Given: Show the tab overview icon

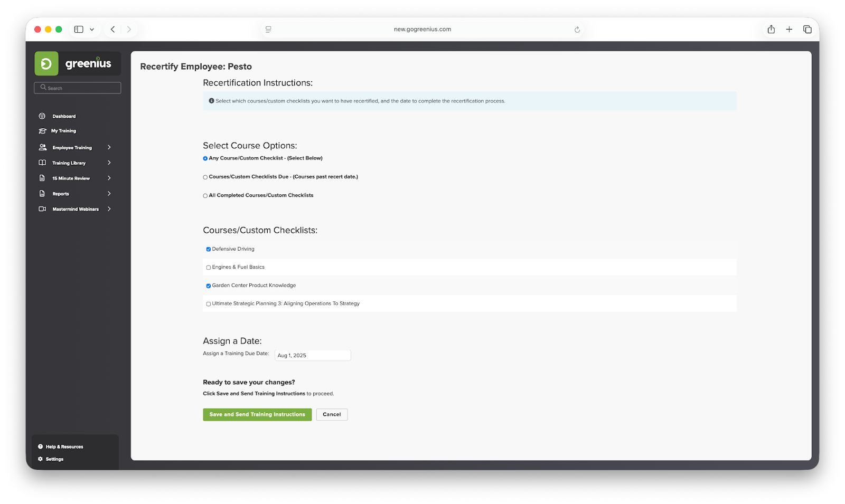Looking at the screenshot, I should (808, 30).
